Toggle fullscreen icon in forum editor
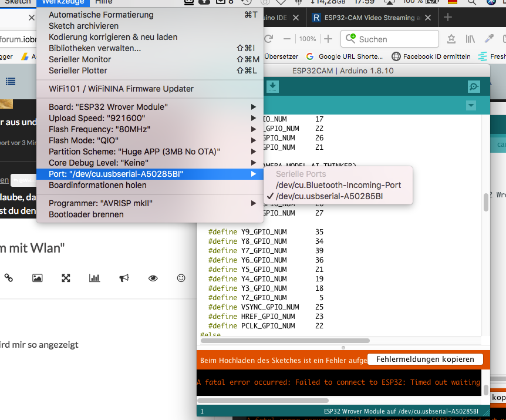The image size is (506, 420). coord(66,278)
